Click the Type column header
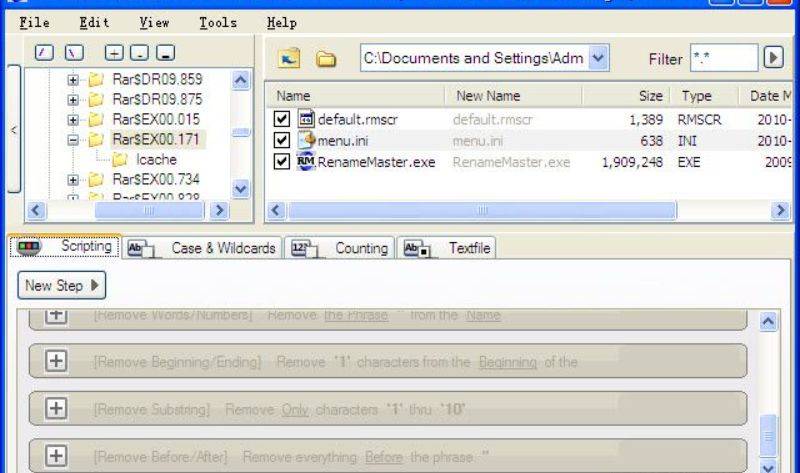 (704, 96)
